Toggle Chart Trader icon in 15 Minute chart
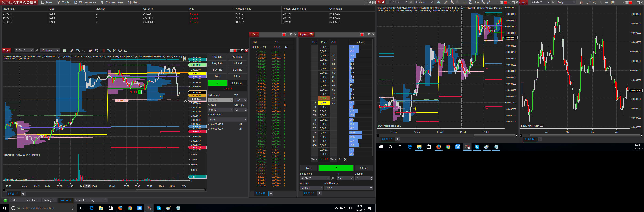 point(103,50)
